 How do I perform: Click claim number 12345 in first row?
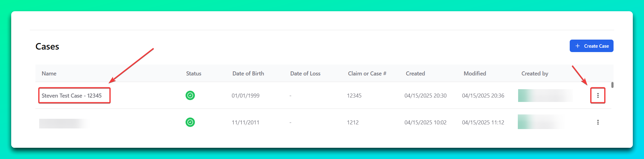354,96
